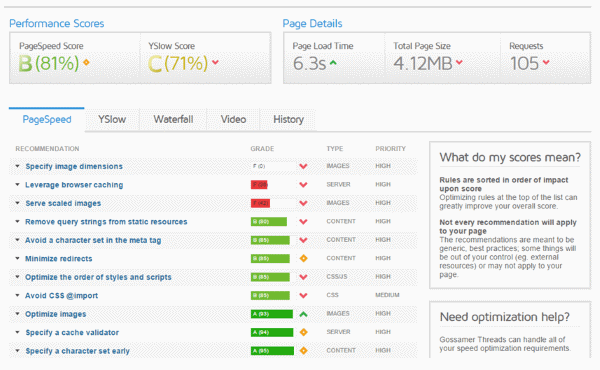This screenshot has height=370, width=600.
Task: Click the B (81%) PageSpeed score value
Action: point(49,63)
